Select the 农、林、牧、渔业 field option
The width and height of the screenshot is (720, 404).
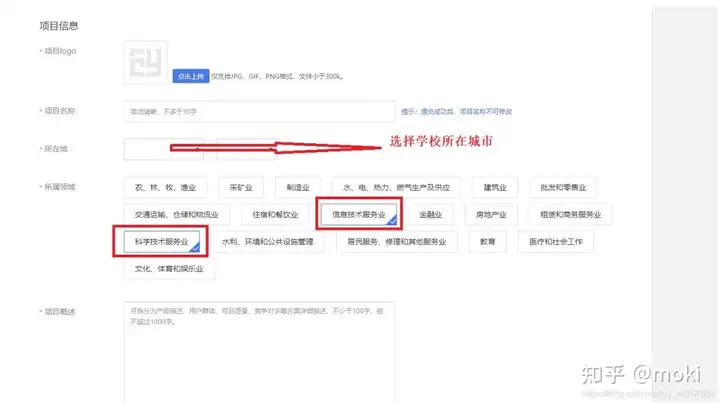(x=165, y=187)
